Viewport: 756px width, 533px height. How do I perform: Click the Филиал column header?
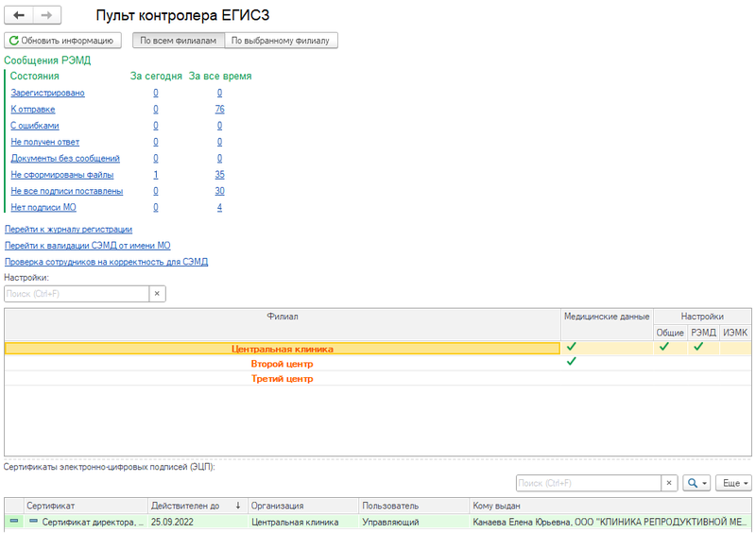[x=283, y=324]
